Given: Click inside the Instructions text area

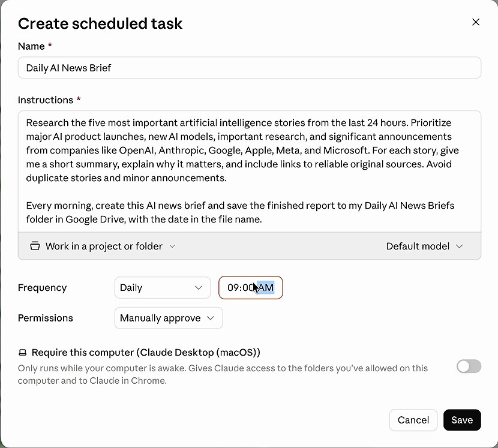Looking at the screenshot, I should [x=250, y=171].
